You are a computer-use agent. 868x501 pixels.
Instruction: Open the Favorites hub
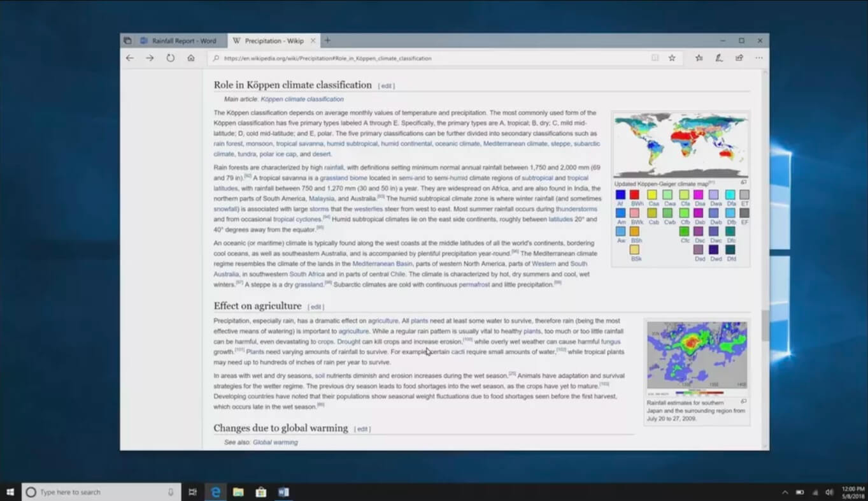pos(699,58)
